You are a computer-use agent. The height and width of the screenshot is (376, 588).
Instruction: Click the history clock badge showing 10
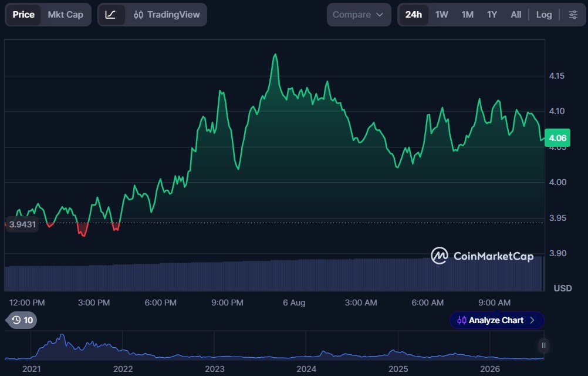coord(22,320)
